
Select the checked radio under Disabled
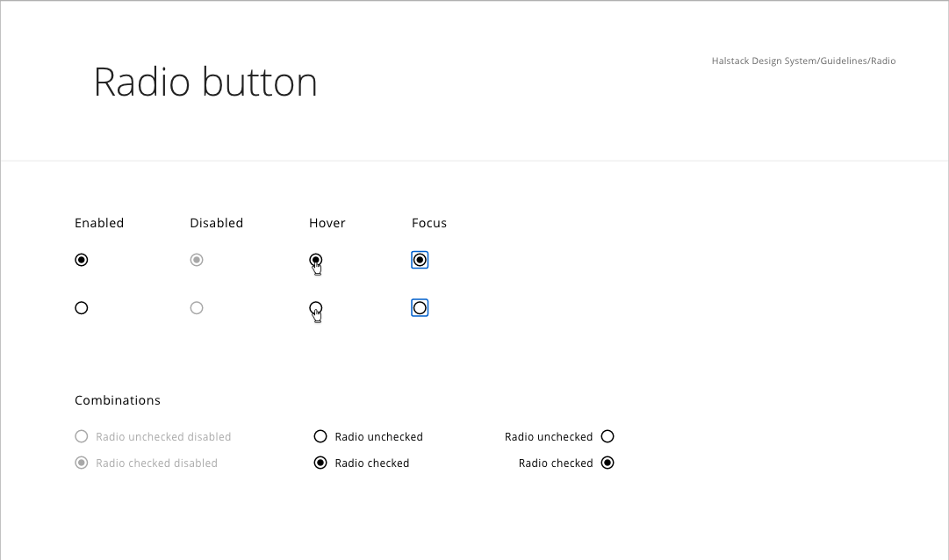pos(196,259)
